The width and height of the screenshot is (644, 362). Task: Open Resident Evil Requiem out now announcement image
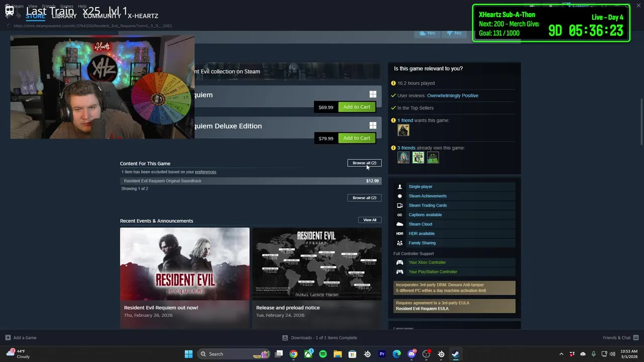(x=185, y=264)
